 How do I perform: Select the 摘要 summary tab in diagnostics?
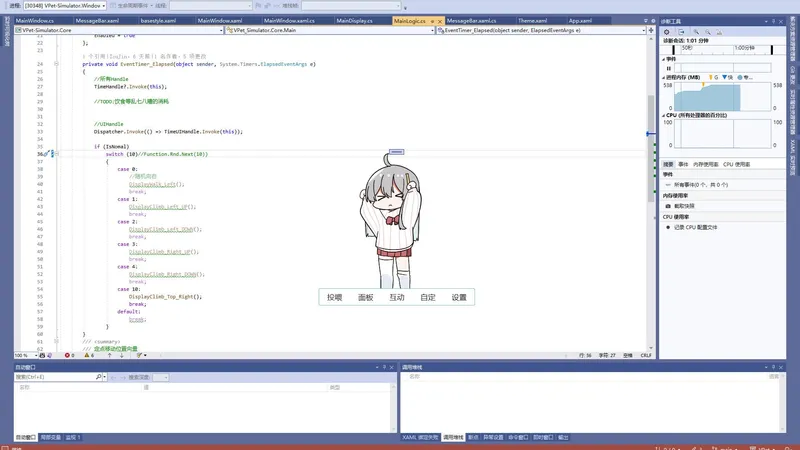pyautogui.click(x=668, y=164)
